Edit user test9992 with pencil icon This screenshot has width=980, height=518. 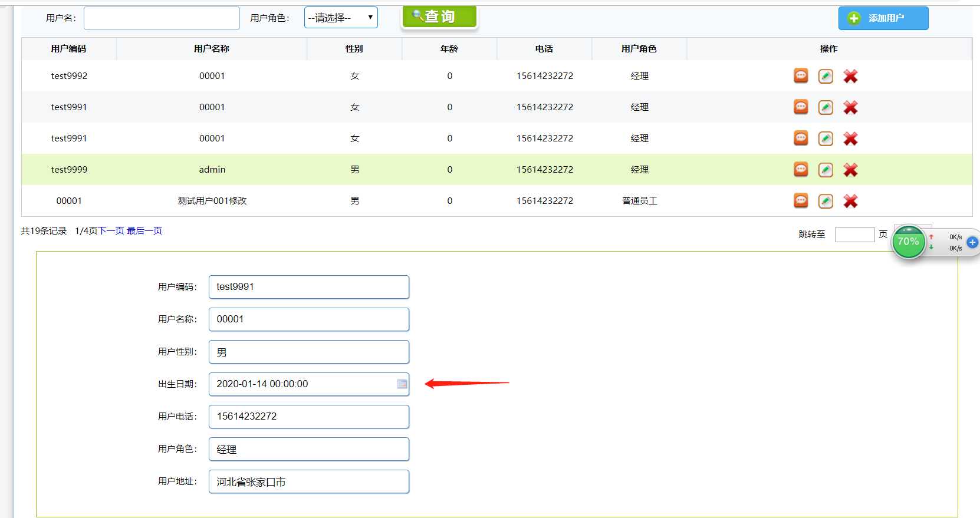point(826,76)
